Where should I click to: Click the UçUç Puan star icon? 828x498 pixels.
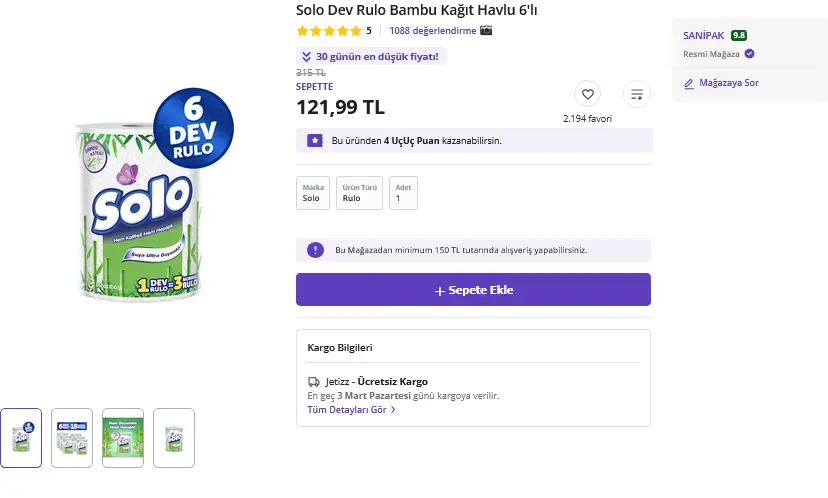click(x=315, y=140)
